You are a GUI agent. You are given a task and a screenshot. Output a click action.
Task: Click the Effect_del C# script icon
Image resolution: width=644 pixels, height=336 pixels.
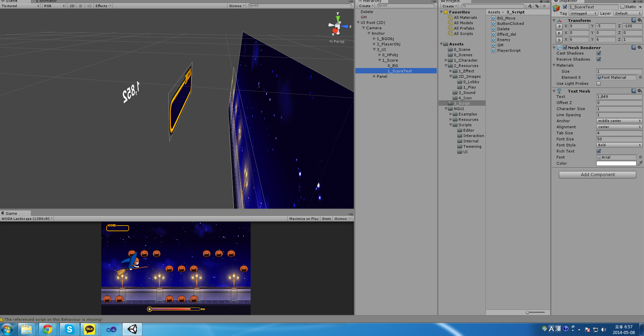point(494,34)
